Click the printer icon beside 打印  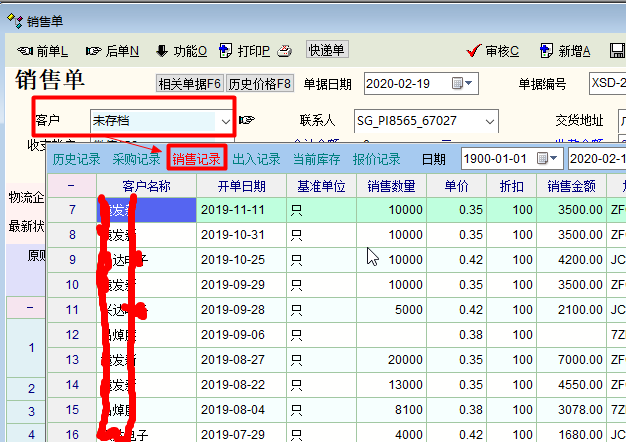point(284,51)
